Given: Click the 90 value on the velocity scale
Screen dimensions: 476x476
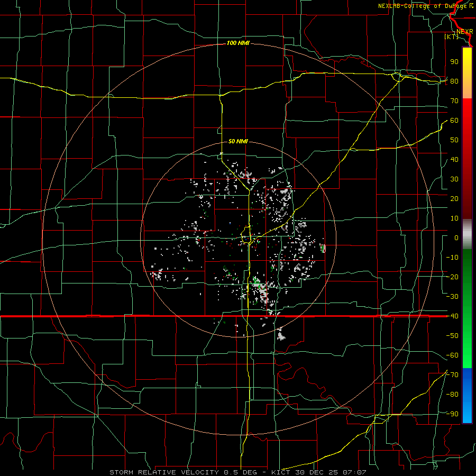Looking at the screenshot, I should [454, 62].
